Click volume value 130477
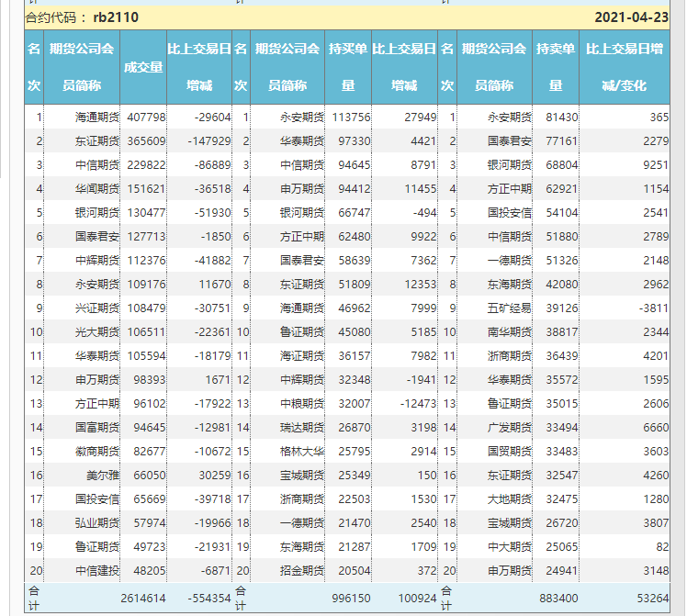This screenshot has width=687, height=616. tap(146, 213)
